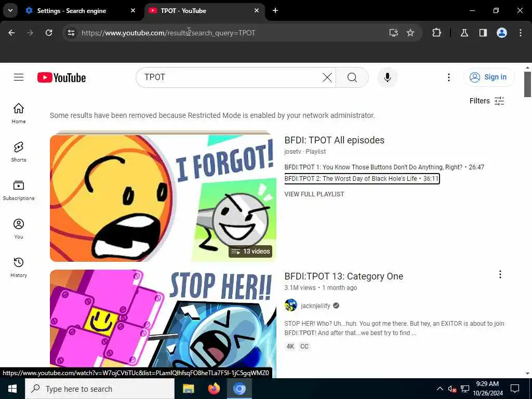This screenshot has width=532, height=399.
Task: Open Shorts in the YouTube sidebar
Action: tap(19, 152)
